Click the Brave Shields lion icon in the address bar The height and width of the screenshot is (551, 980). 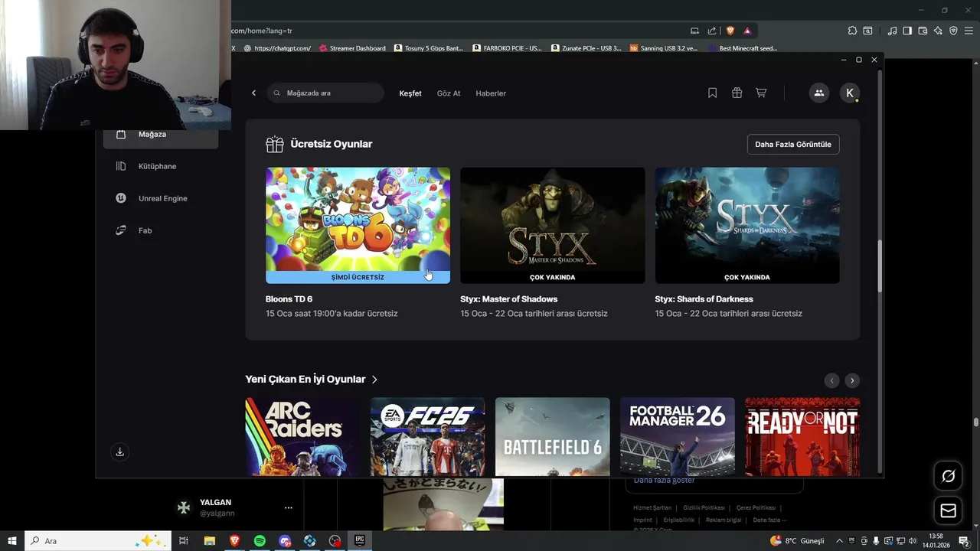click(730, 31)
